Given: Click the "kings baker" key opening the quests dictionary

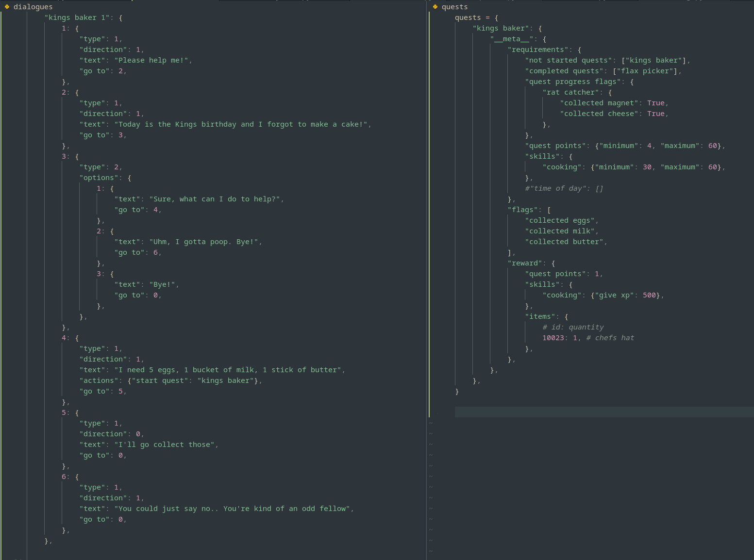Looking at the screenshot, I should (x=503, y=28).
